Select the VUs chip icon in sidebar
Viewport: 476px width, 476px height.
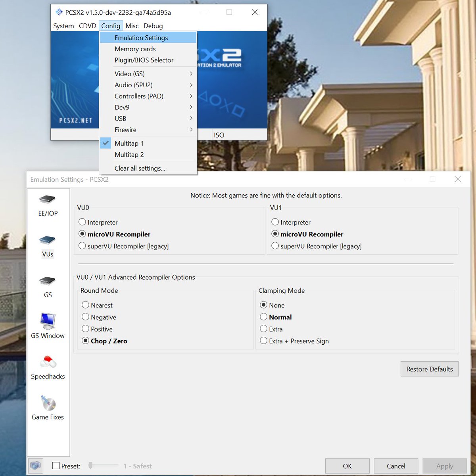(x=47, y=240)
